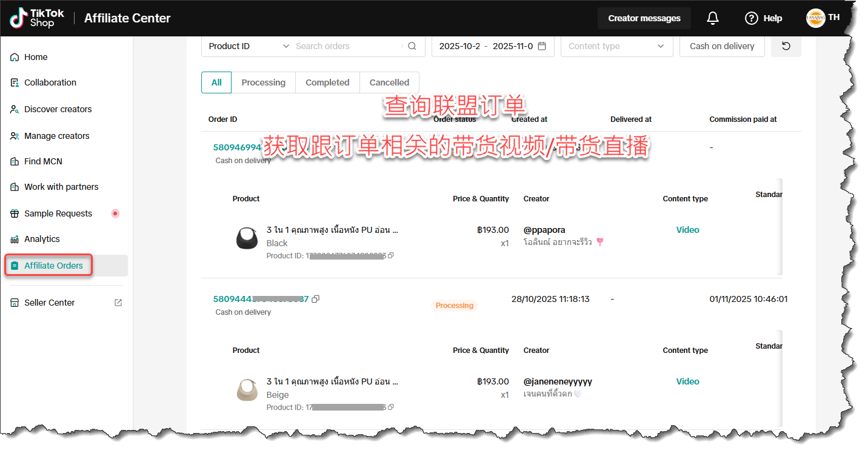This screenshot has height=453, width=868.
Task: Open the shop profile avatar
Action: pos(815,18)
